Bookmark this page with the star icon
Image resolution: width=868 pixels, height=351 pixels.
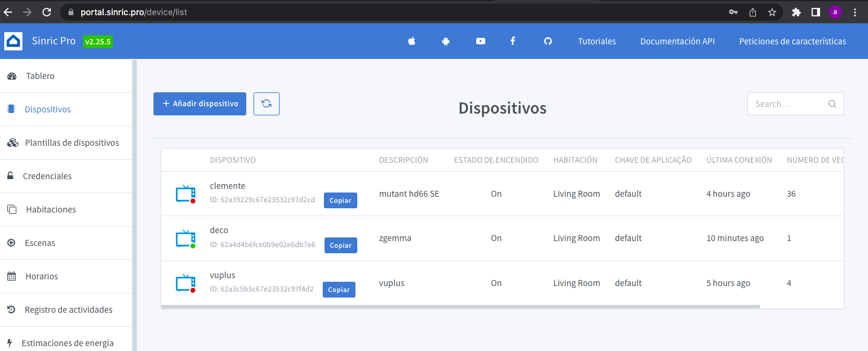pyautogui.click(x=772, y=12)
